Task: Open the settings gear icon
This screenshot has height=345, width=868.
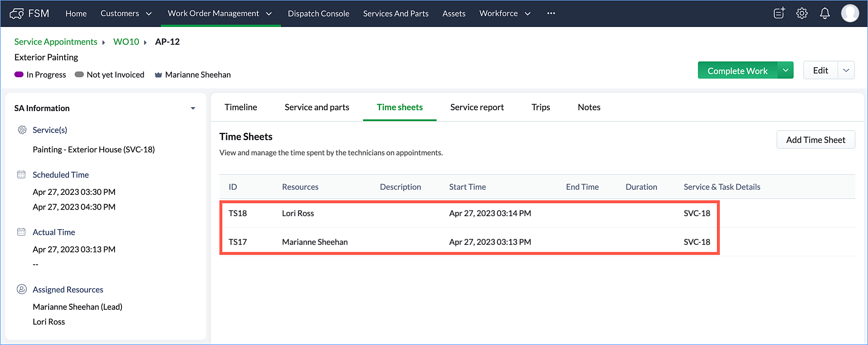Action: pyautogui.click(x=802, y=13)
